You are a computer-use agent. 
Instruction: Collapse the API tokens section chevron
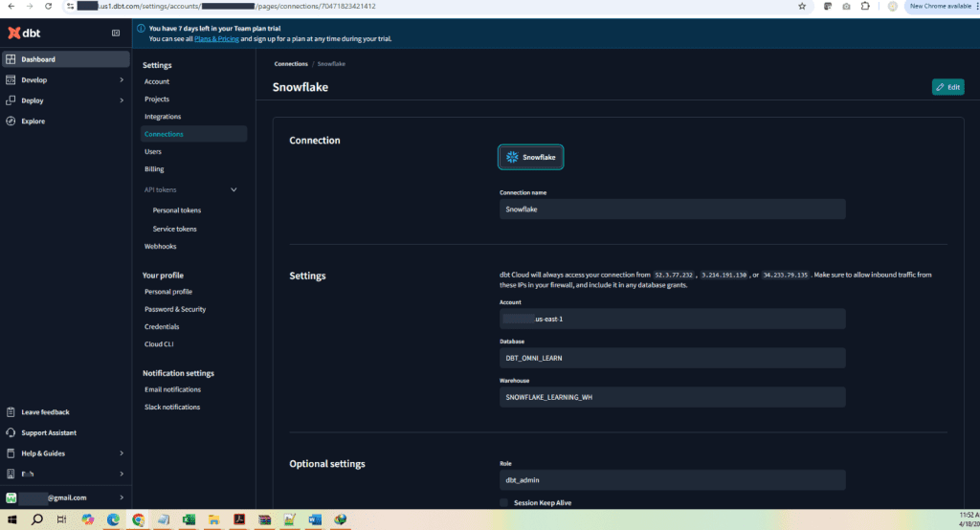coord(234,190)
